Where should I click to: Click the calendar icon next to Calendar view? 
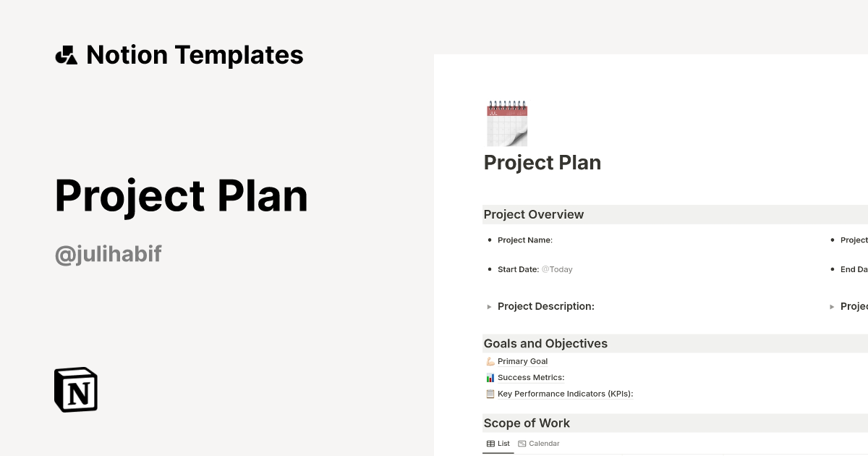522,443
